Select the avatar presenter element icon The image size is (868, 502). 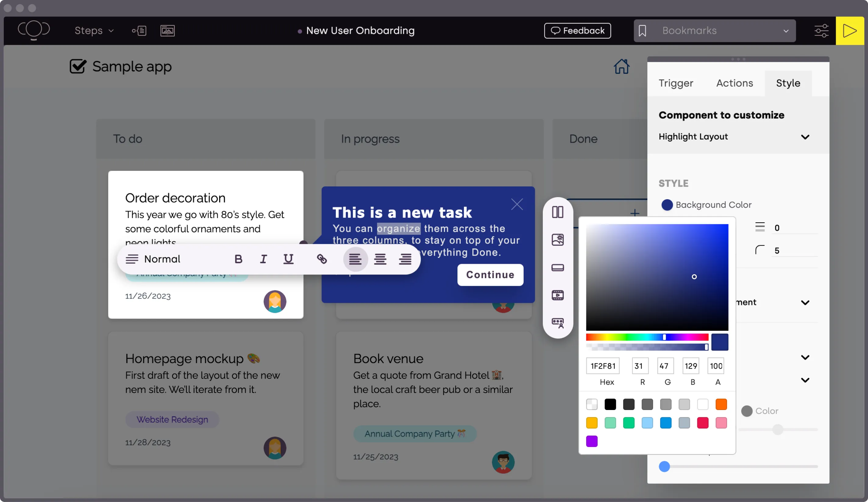pos(557,323)
